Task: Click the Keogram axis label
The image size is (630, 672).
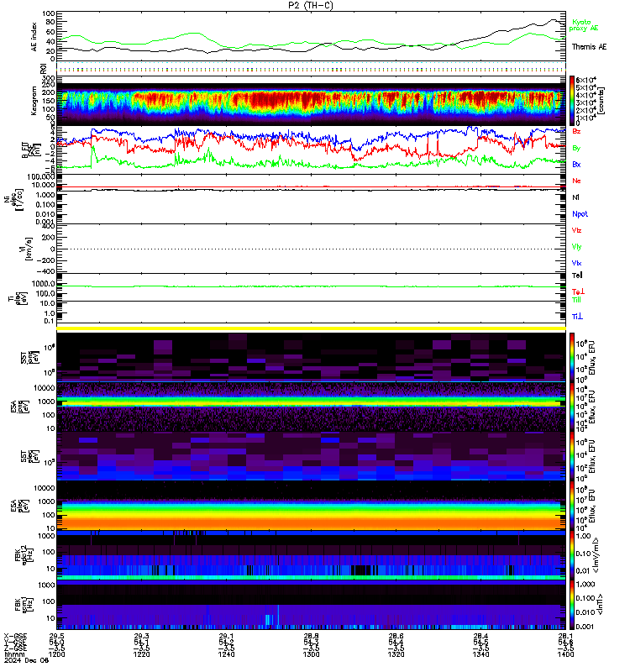Action: (x=34, y=101)
